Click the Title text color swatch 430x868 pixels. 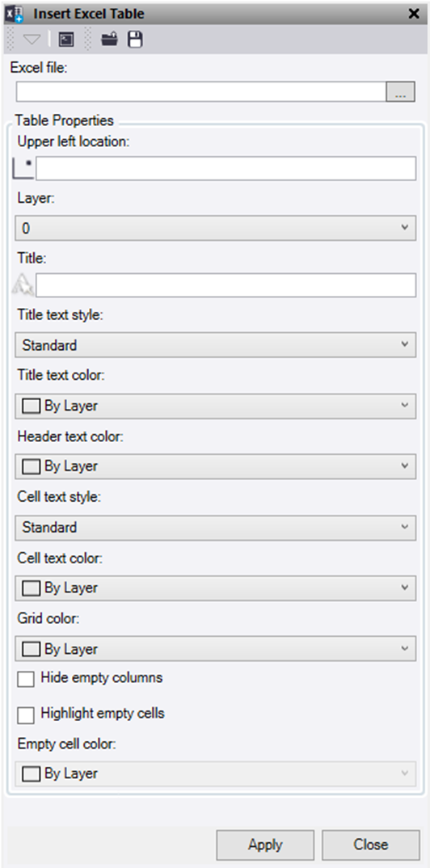pos(31,407)
